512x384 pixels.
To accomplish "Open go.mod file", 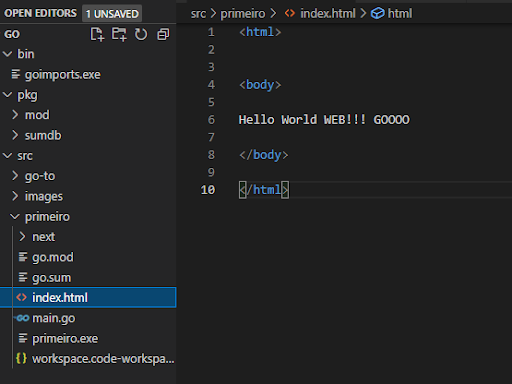I will [x=88, y=257].
